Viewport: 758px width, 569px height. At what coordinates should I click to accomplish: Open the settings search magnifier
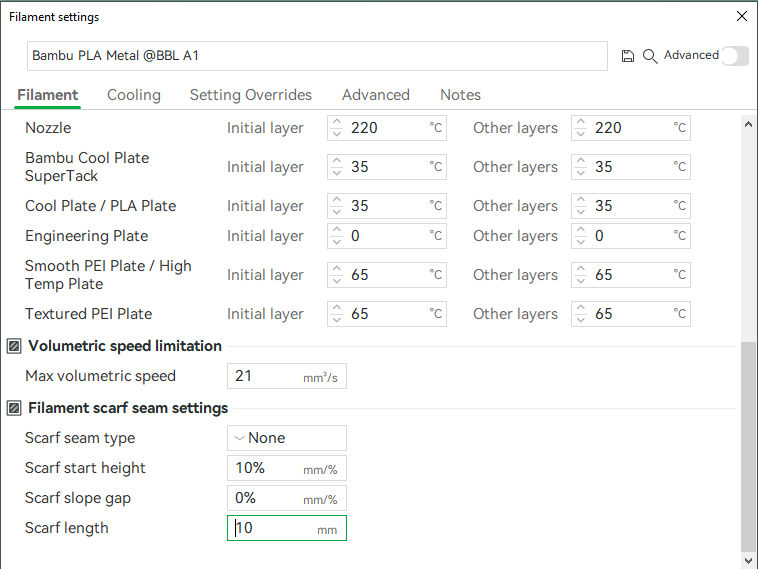click(650, 56)
